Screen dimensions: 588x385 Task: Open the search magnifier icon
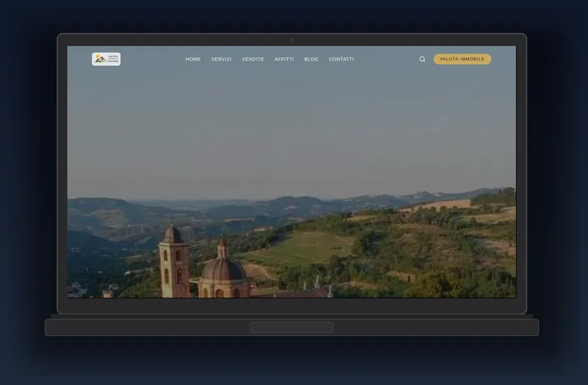pos(422,59)
